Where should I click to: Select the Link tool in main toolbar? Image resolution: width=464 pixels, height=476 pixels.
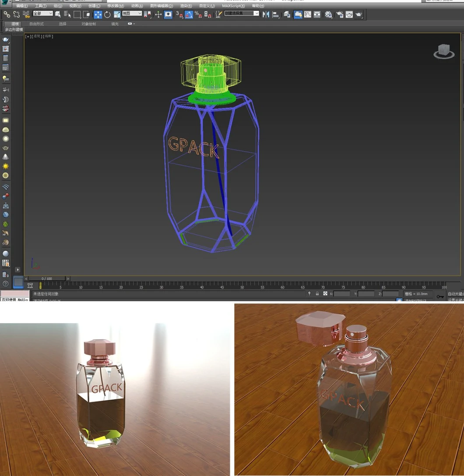pyautogui.click(x=7, y=14)
